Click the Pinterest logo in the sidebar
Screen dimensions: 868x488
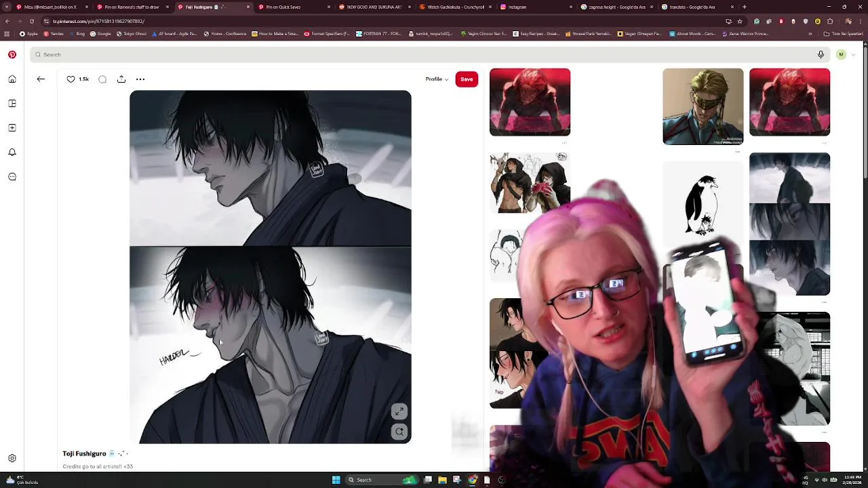tap(12, 54)
